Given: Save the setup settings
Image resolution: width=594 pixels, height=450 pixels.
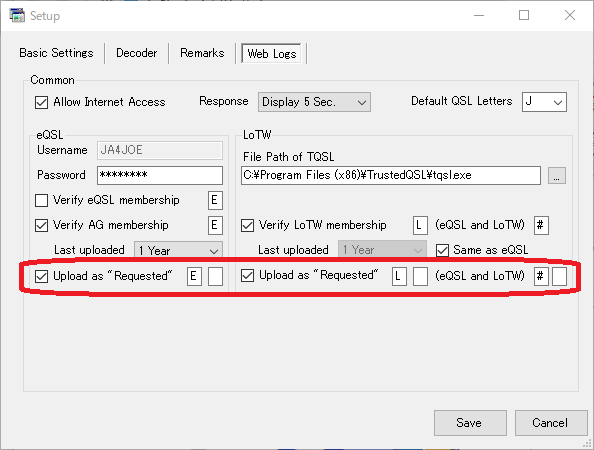Looking at the screenshot, I should point(470,423).
